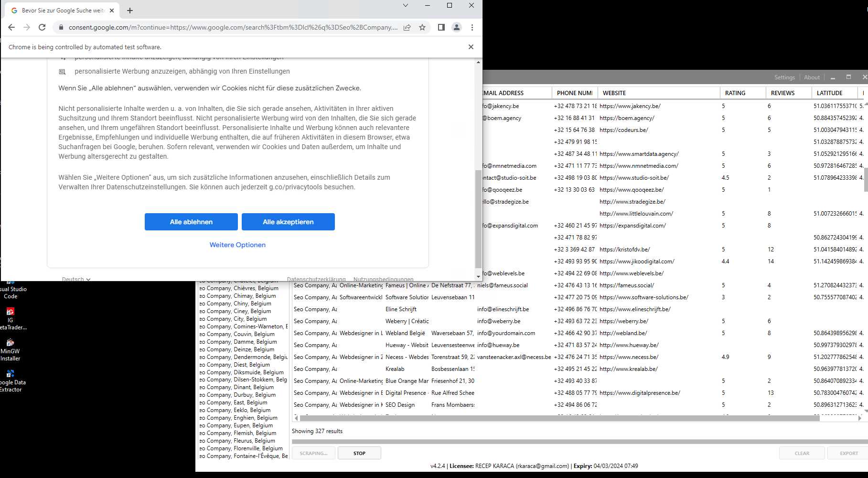Sort by the LATITUDE column header
Screen dimensions: 868x478
click(x=835, y=93)
